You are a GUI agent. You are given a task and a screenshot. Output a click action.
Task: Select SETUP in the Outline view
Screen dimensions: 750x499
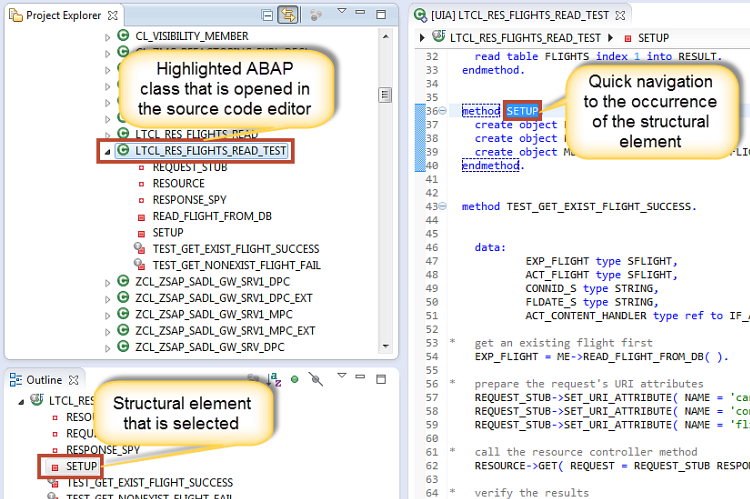(81, 466)
